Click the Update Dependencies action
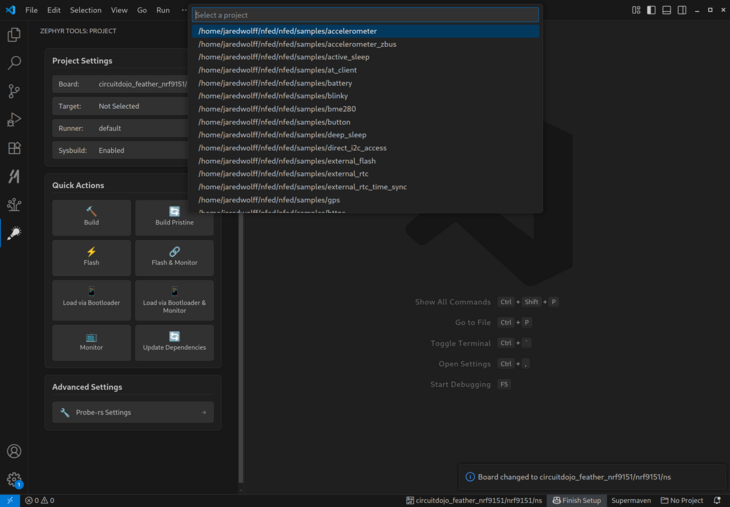This screenshot has height=507, width=730. pyautogui.click(x=175, y=343)
